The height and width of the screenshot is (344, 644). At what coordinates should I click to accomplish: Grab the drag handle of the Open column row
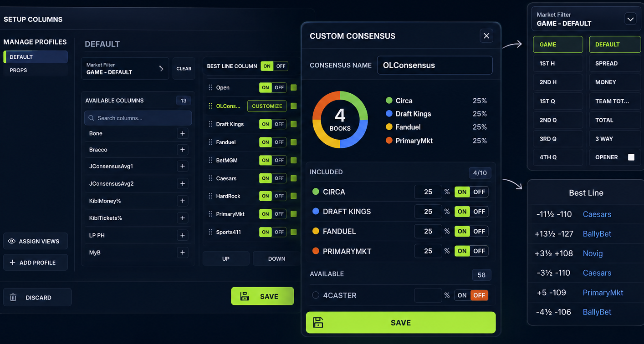(x=210, y=87)
